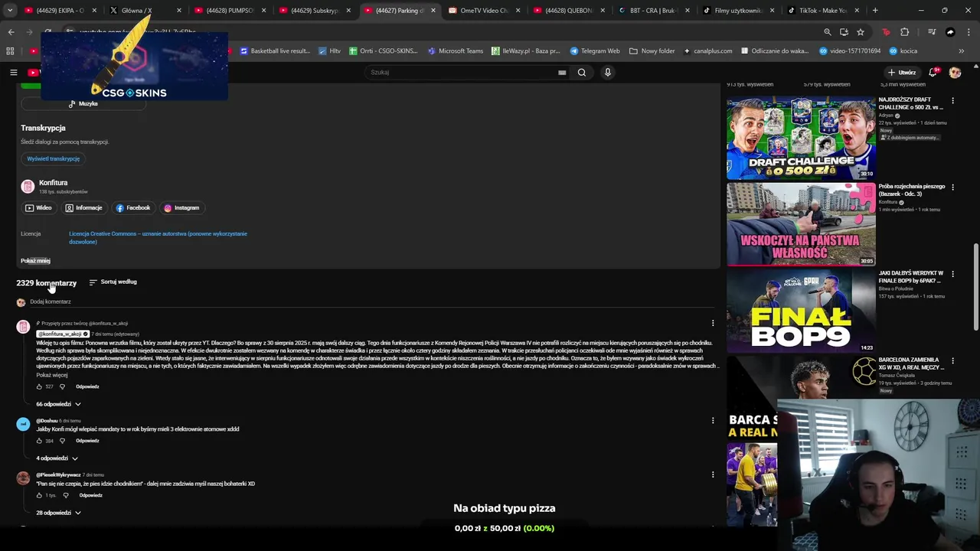Open Telegram Web bookmark

tap(595, 51)
